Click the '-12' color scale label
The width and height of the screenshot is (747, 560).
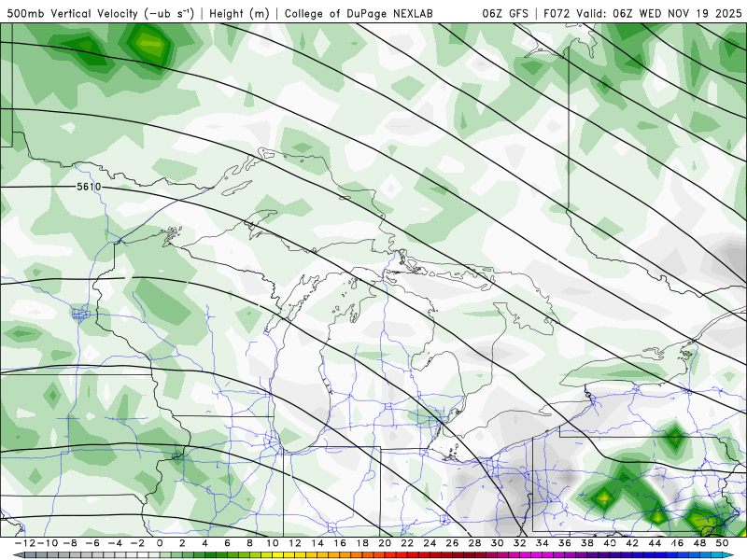pos(25,543)
